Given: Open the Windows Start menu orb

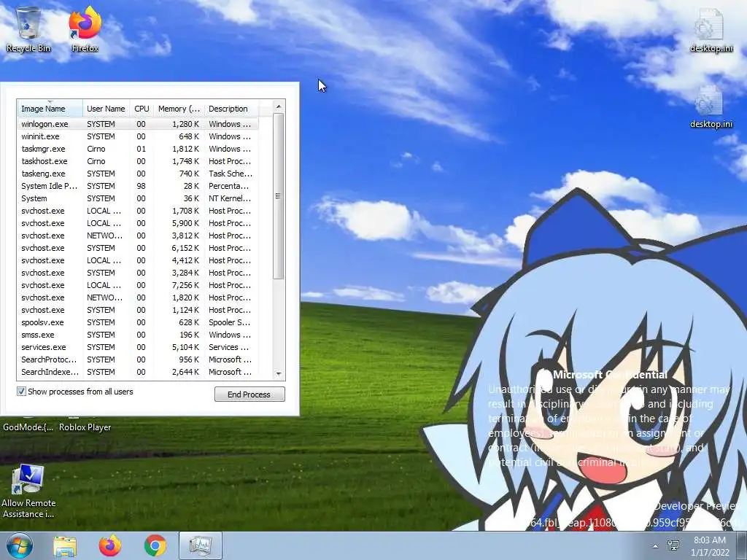Looking at the screenshot, I should coord(19,545).
